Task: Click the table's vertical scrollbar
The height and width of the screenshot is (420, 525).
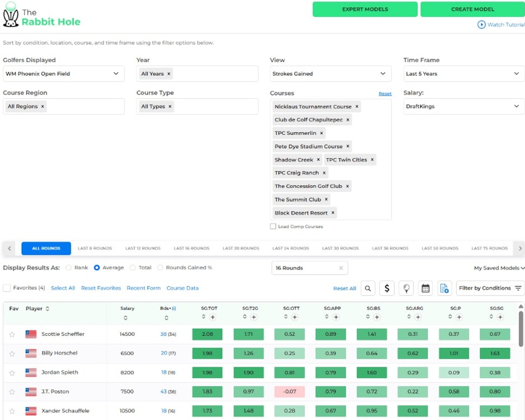Action: point(521,329)
